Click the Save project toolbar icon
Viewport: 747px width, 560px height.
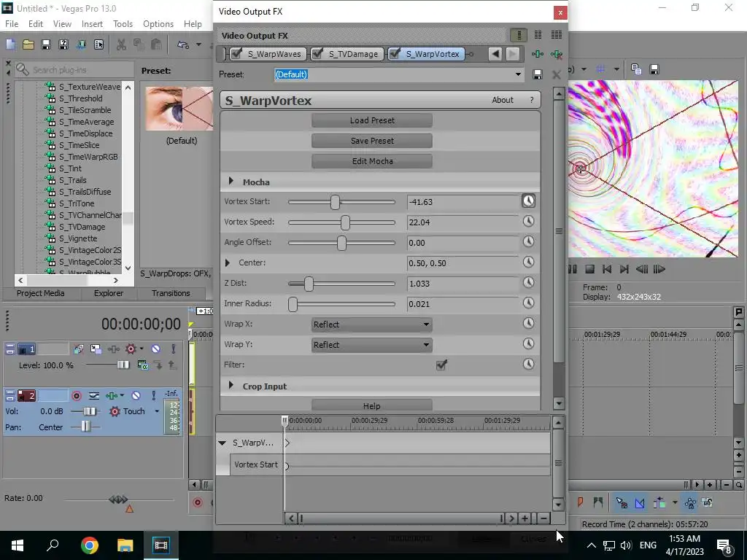click(46, 44)
